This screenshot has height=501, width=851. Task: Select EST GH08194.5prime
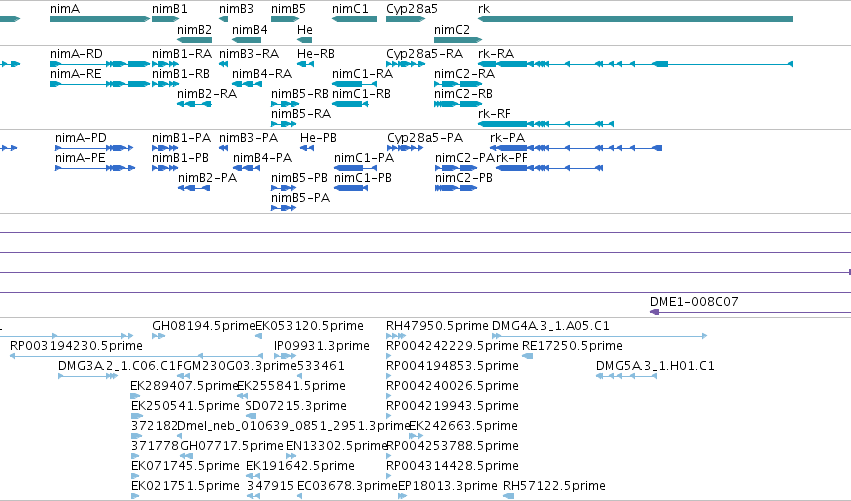158,337
